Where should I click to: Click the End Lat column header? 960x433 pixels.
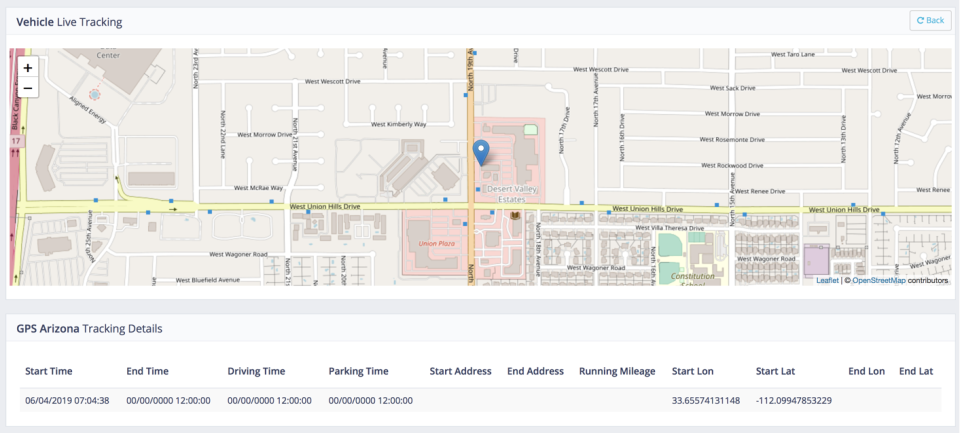coord(916,371)
